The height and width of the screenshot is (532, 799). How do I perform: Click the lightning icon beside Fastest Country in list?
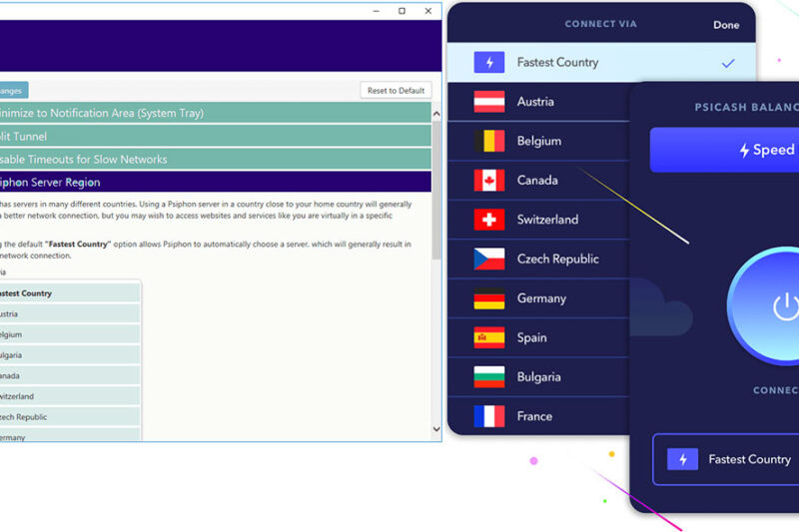488,62
